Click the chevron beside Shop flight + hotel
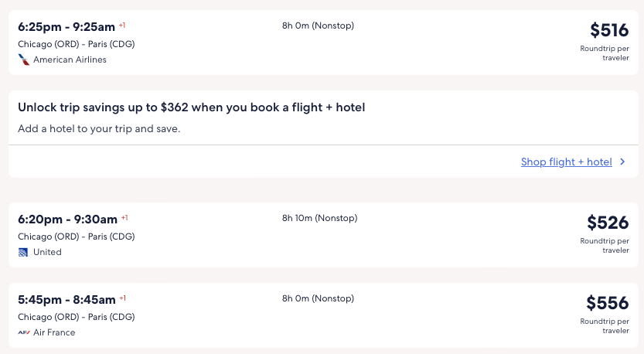644x354 pixels. (x=622, y=162)
